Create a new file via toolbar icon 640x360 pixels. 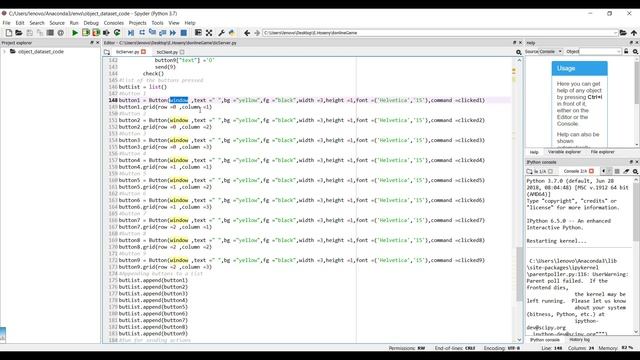[x=9, y=33]
